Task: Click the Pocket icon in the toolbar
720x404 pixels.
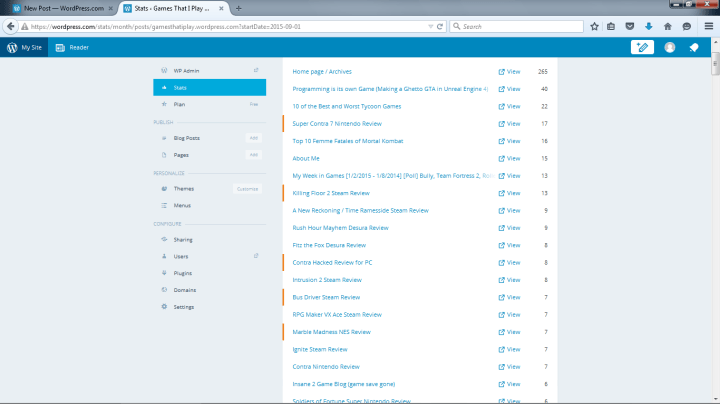Action: 630,27
